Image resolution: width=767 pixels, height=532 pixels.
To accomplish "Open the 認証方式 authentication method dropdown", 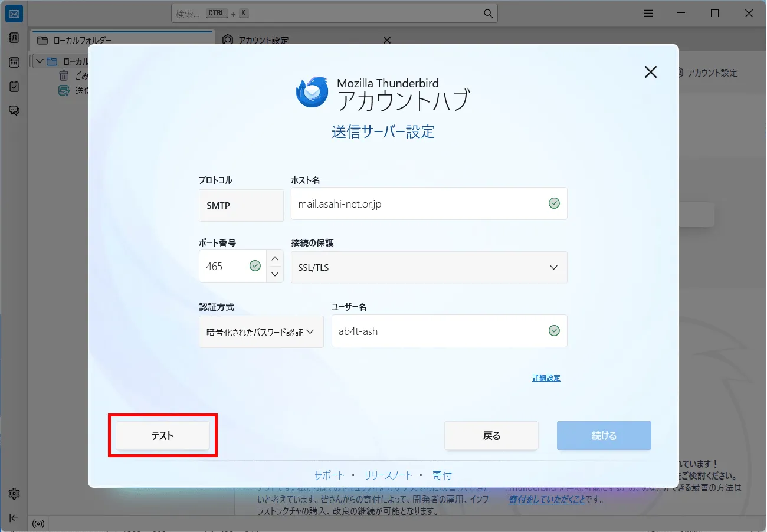I will point(261,331).
